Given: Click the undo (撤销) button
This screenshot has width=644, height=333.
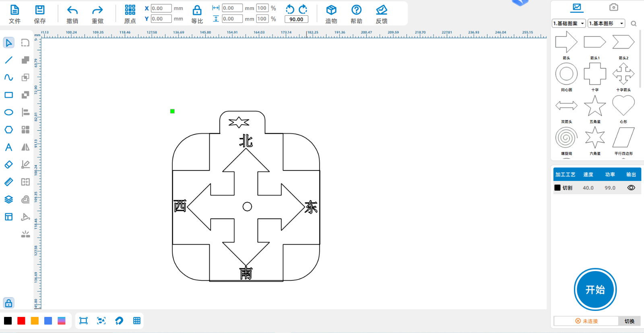Looking at the screenshot, I should pos(72,14).
